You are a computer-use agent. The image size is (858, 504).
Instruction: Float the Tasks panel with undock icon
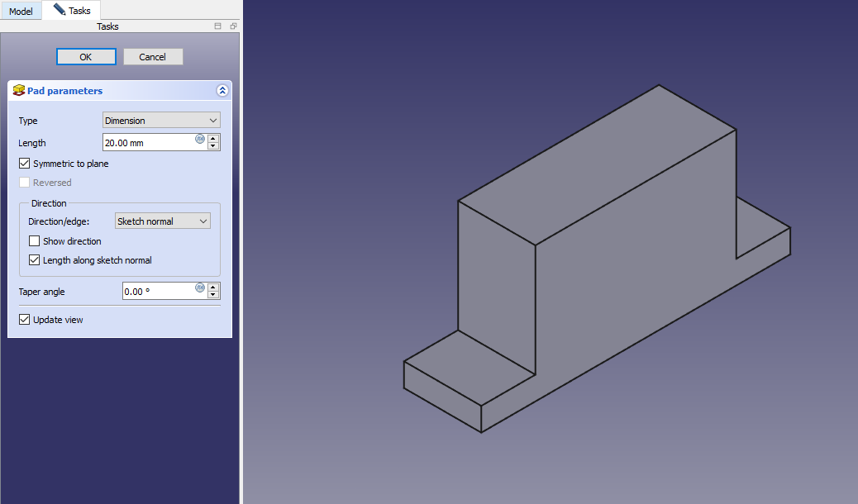(233, 26)
